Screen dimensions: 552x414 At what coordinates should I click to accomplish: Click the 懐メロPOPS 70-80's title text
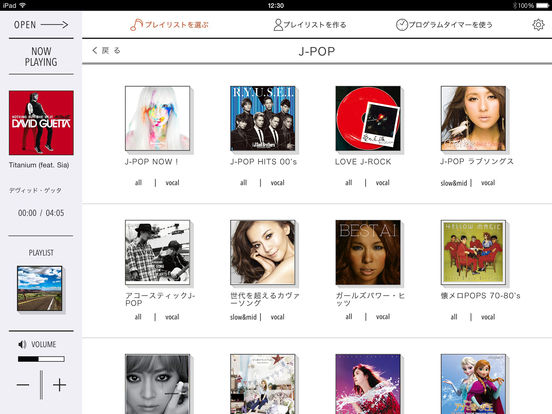tap(480, 296)
